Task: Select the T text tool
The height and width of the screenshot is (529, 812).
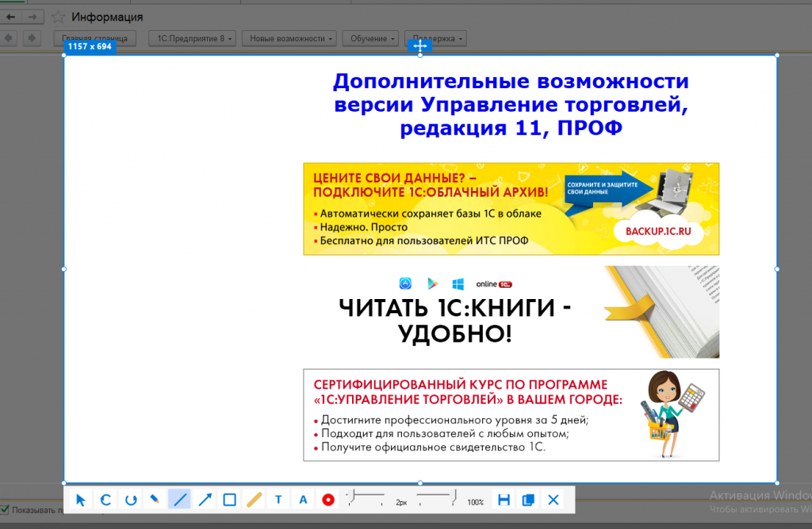Action: point(278,500)
